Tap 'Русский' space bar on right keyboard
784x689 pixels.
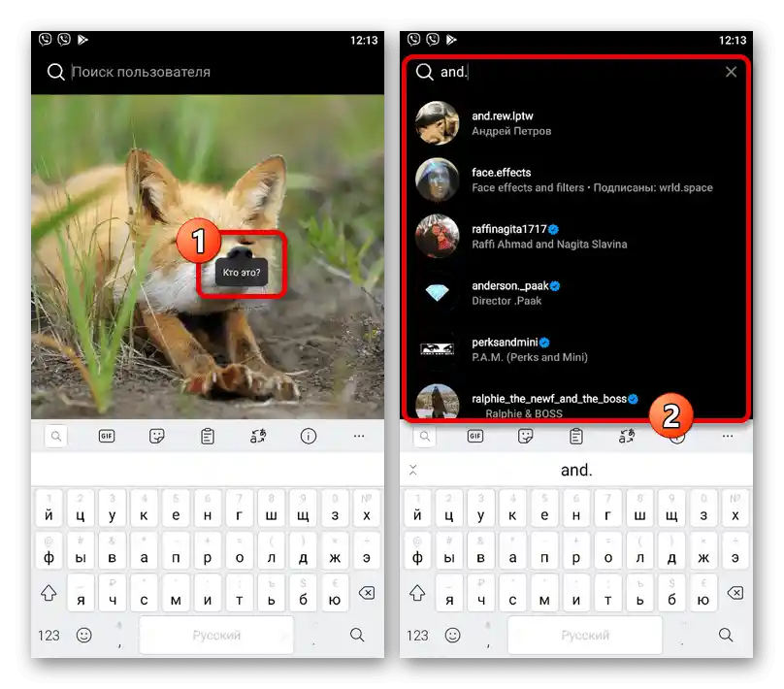coord(584,635)
